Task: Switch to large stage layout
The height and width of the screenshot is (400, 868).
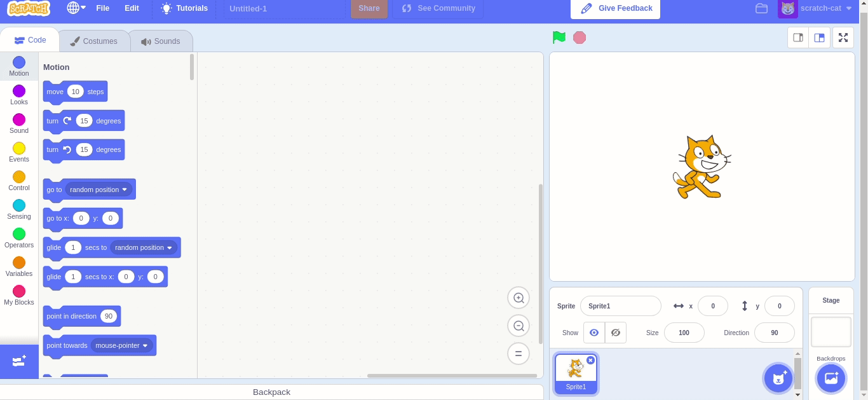Action: (x=819, y=38)
